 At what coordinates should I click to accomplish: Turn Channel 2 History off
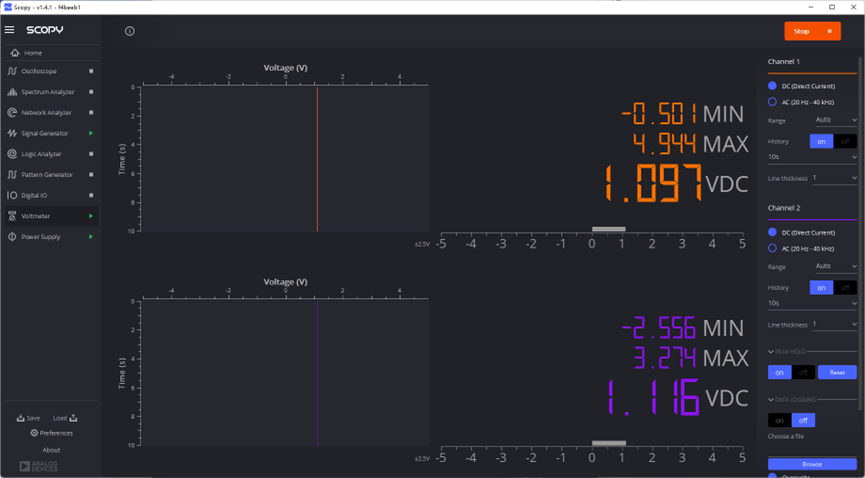click(x=845, y=288)
